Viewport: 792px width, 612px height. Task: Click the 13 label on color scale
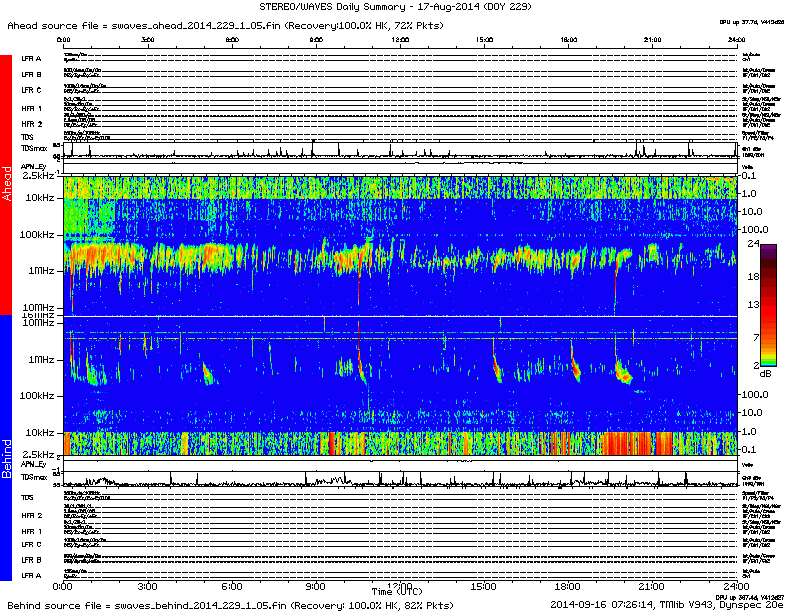point(753,304)
